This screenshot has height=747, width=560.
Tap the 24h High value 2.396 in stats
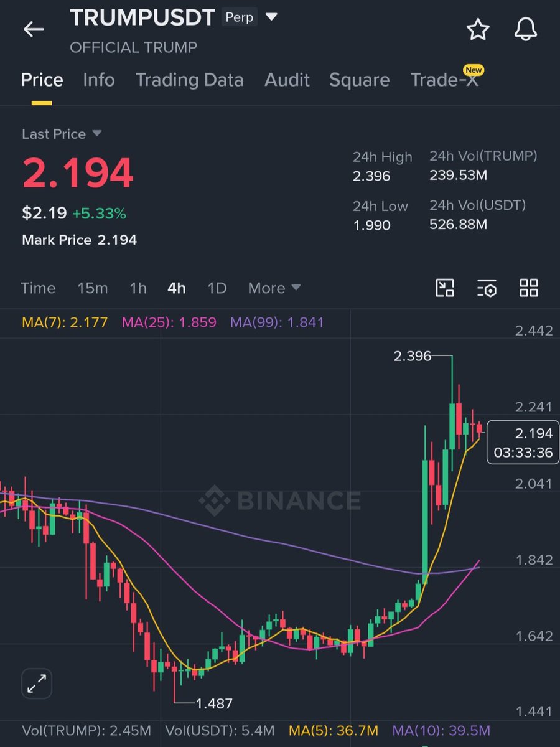click(x=371, y=176)
